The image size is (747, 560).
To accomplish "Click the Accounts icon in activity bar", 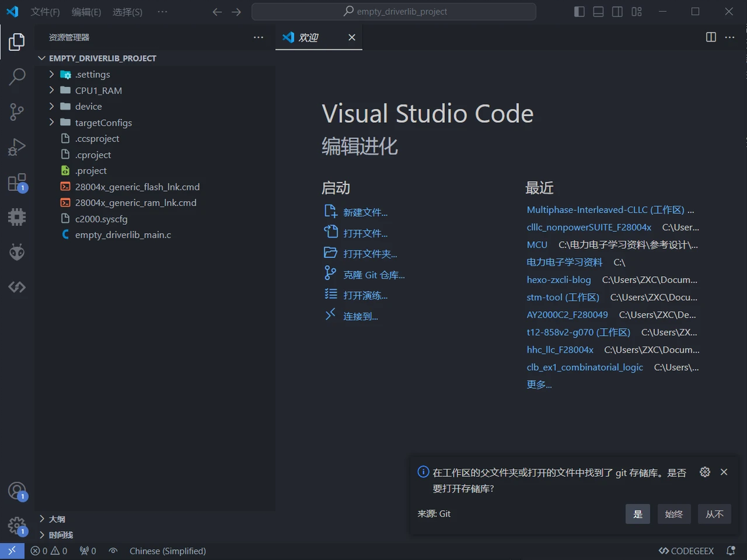I will click(x=17, y=490).
